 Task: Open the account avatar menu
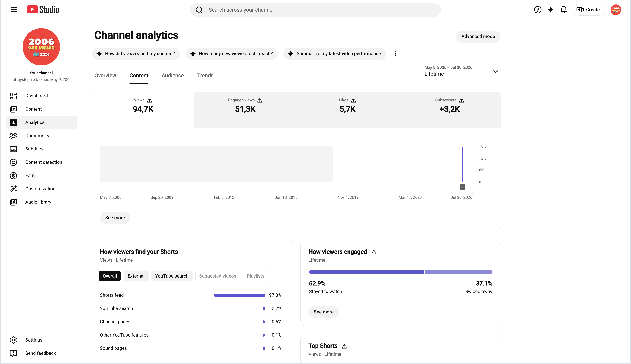pos(616,10)
